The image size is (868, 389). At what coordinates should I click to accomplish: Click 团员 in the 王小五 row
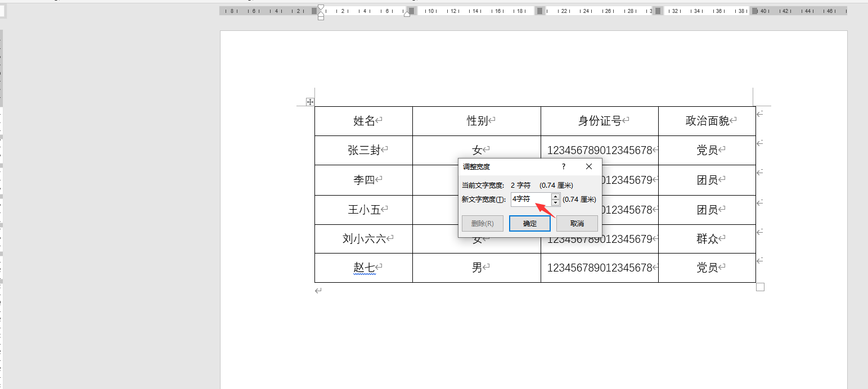tap(707, 210)
